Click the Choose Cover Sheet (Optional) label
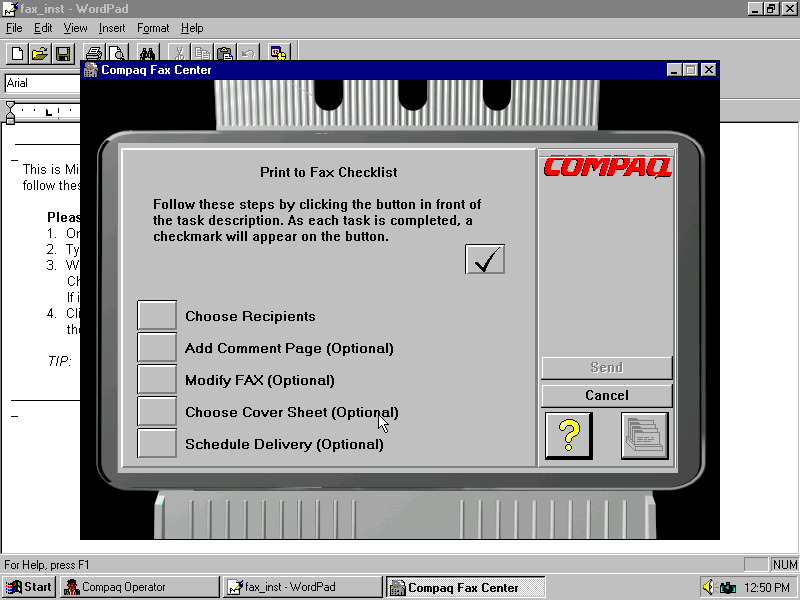Screen dimensions: 800x600 pos(292,412)
